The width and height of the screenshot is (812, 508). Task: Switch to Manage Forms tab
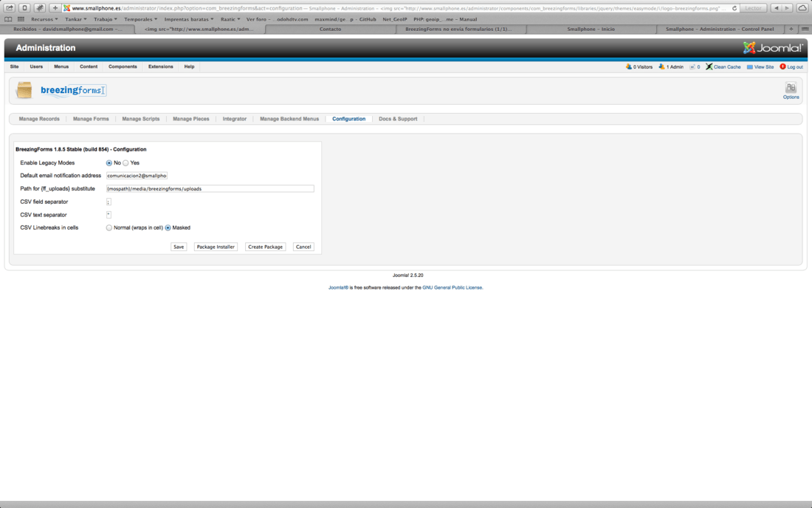(91, 119)
